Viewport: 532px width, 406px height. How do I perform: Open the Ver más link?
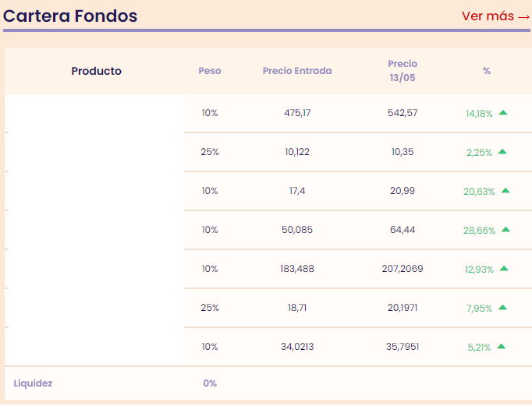(495, 16)
